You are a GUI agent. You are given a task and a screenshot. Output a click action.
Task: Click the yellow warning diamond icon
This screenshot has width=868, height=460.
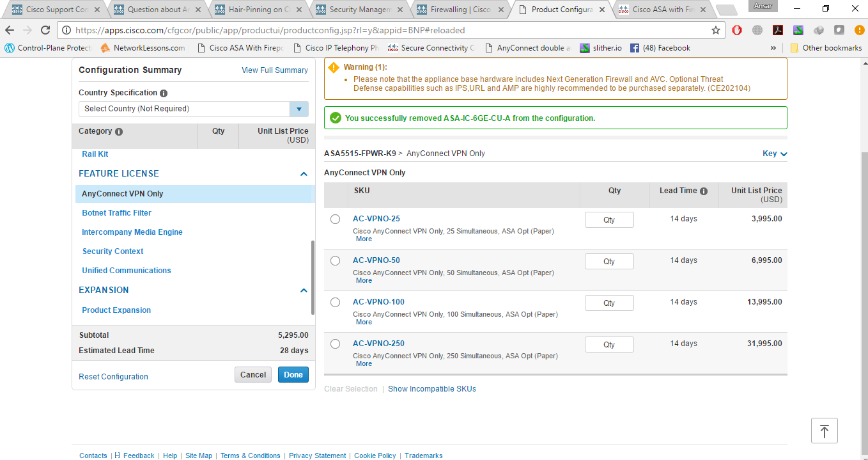click(334, 67)
